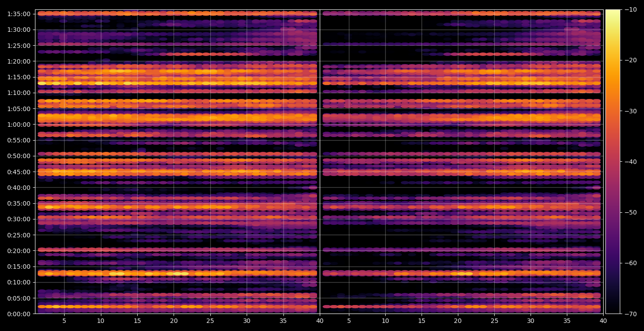Click x-axis label 5 under the left heatmap

click(x=64, y=321)
